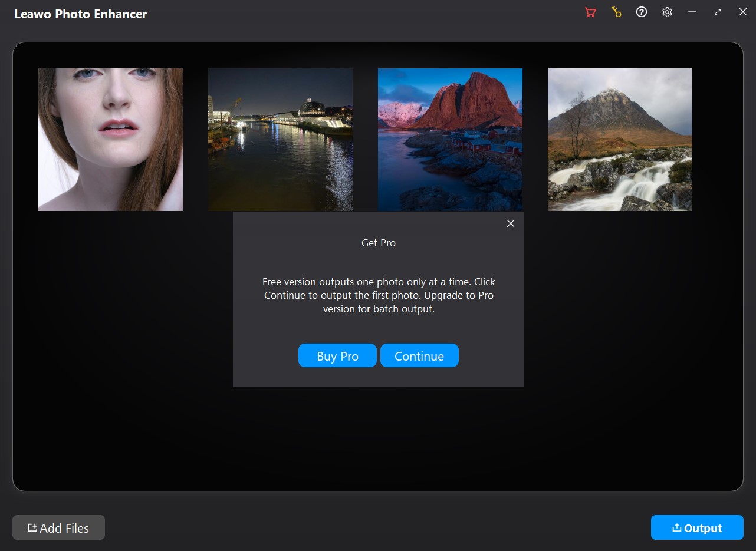
Task: Close the Get Pro dialog
Action: pyautogui.click(x=511, y=223)
